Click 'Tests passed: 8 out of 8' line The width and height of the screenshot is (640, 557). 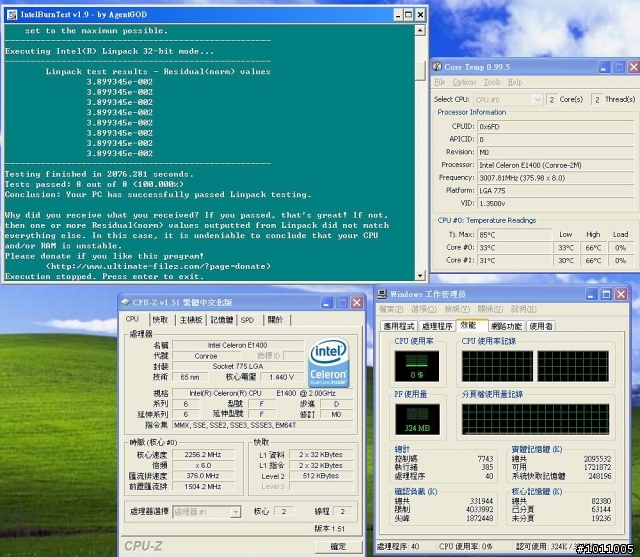[x=94, y=184]
